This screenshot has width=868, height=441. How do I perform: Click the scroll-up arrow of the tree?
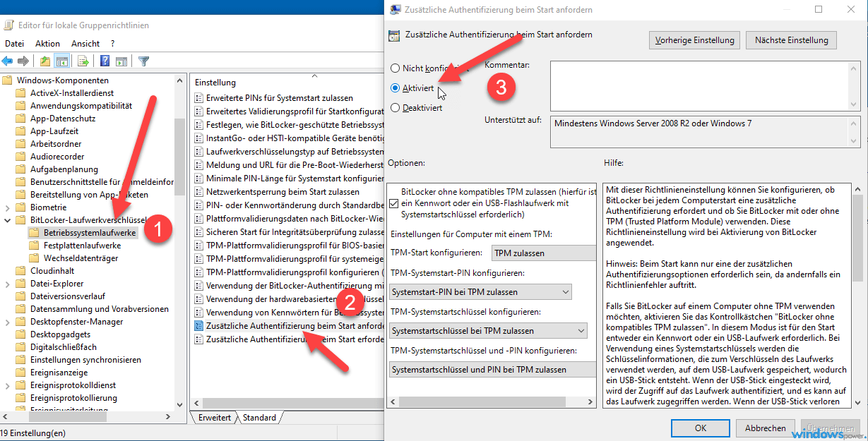pos(179,80)
